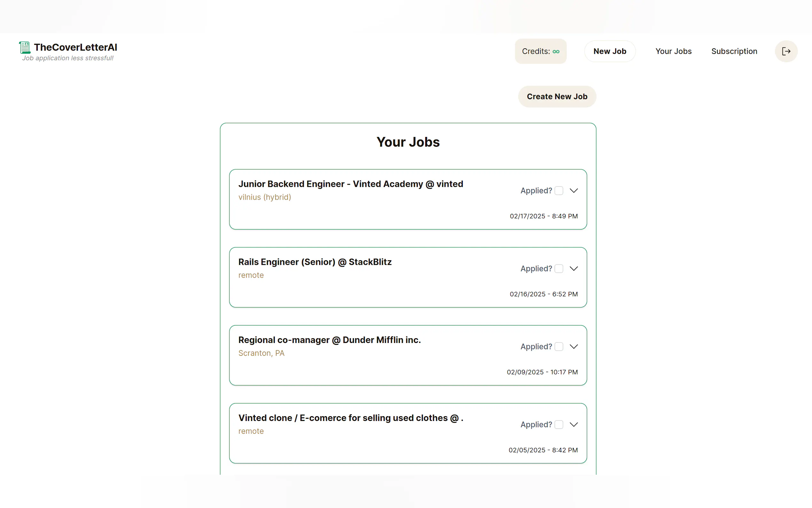Open the Subscription page
The height and width of the screenshot is (508, 812).
point(734,52)
